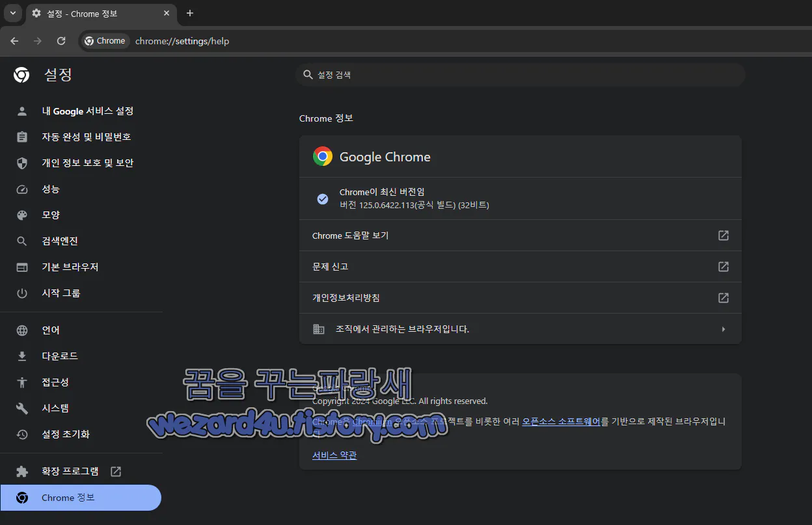The image size is (812, 525).
Task: Open 문제 신고 row
Action: (521, 267)
